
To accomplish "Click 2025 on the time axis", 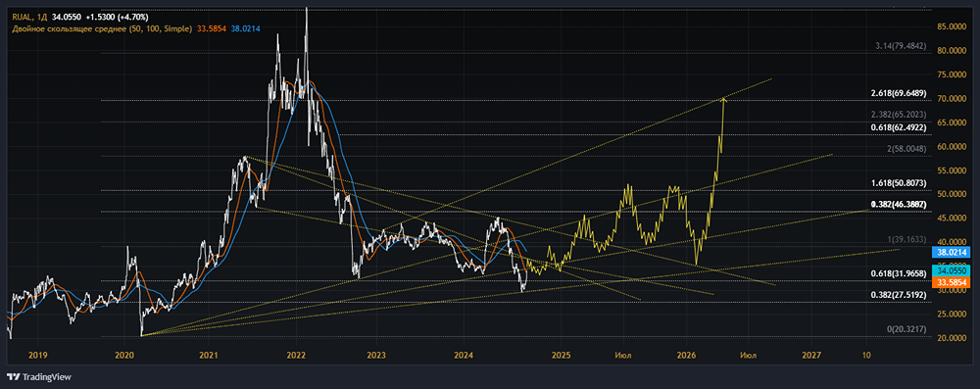I will coord(561,356).
